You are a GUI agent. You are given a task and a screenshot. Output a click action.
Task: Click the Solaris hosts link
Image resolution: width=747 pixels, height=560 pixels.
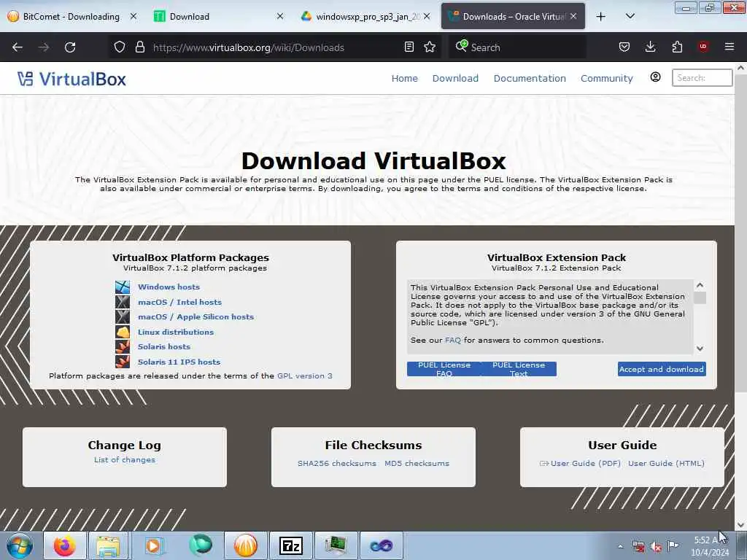pyautogui.click(x=164, y=346)
